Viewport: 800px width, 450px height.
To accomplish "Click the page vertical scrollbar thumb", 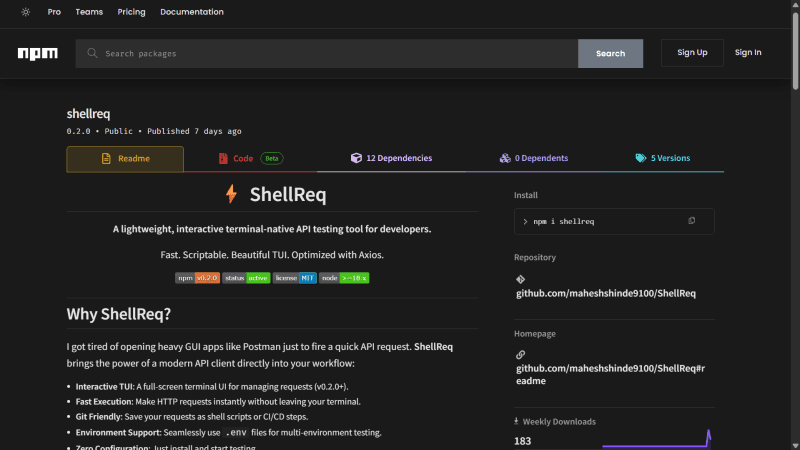I will (x=795, y=51).
